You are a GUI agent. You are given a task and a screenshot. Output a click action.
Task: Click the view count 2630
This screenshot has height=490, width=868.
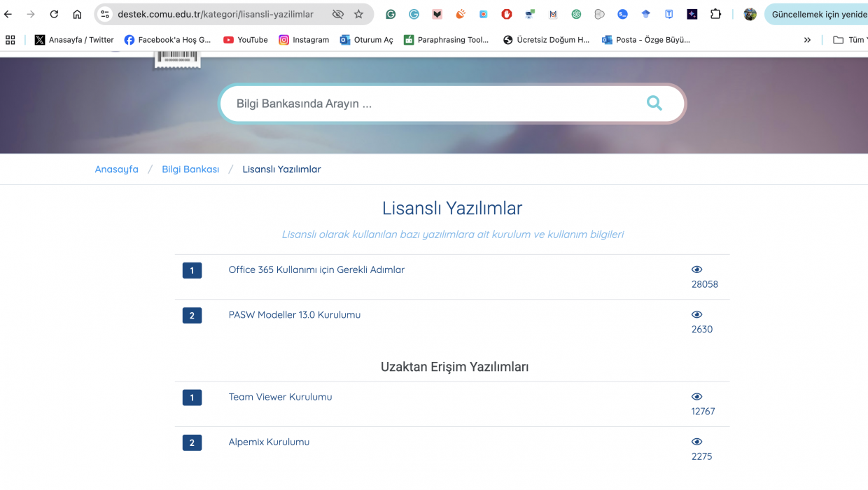pyautogui.click(x=702, y=329)
